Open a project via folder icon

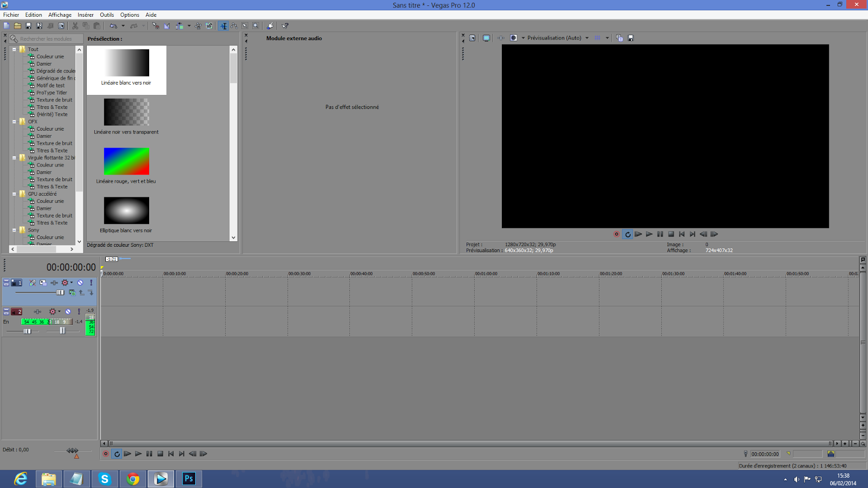coord(17,25)
